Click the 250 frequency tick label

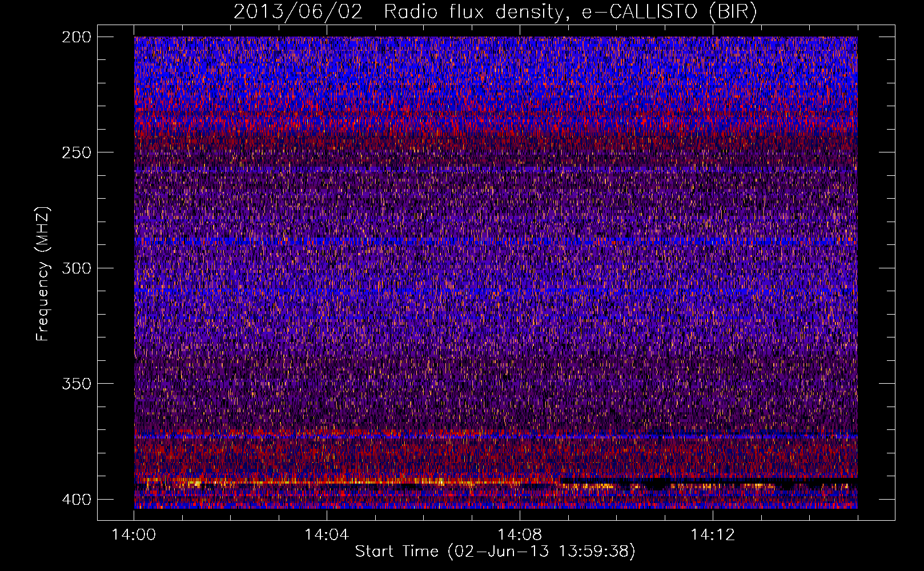76,152
